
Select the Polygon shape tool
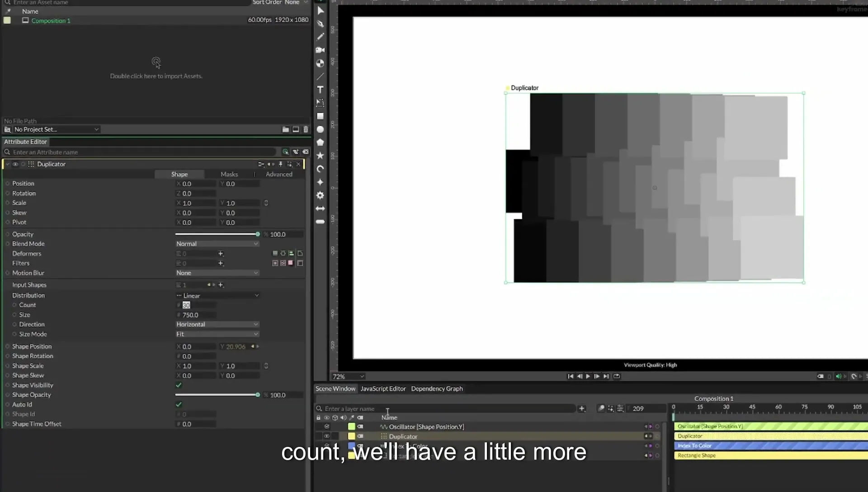point(321,142)
